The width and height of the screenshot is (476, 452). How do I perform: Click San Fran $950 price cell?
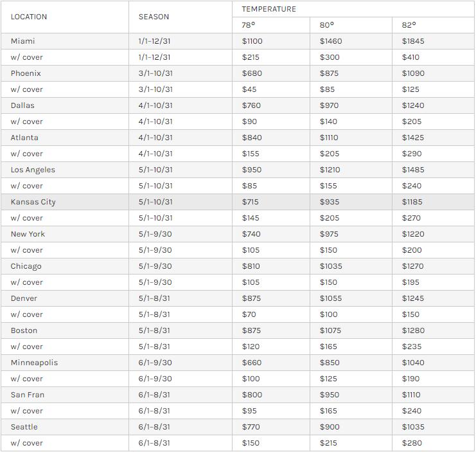click(x=330, y=395)
